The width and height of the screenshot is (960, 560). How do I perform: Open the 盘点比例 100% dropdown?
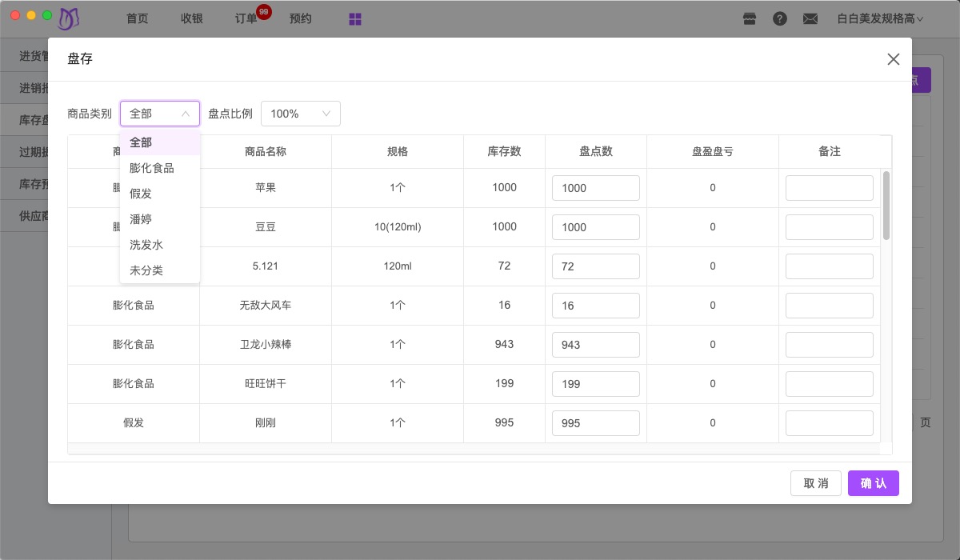coord(300,114)
